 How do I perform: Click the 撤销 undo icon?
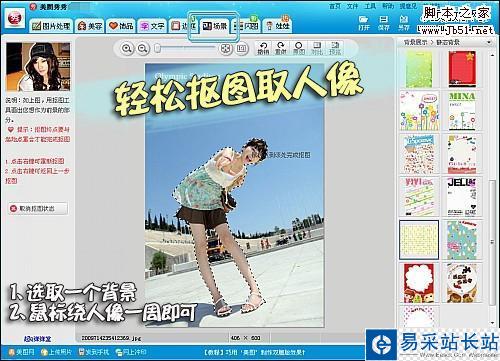click(263, 49)
